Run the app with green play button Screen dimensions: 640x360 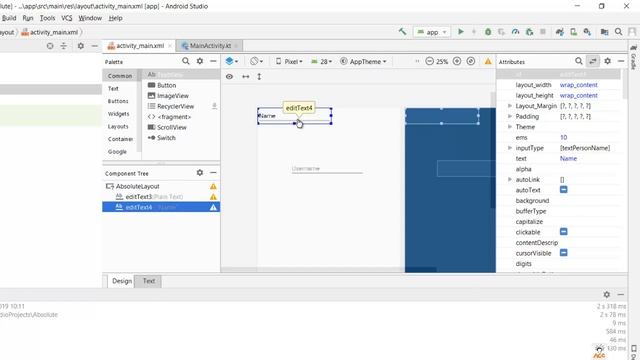pyautogui.click(x=461, y=31)
